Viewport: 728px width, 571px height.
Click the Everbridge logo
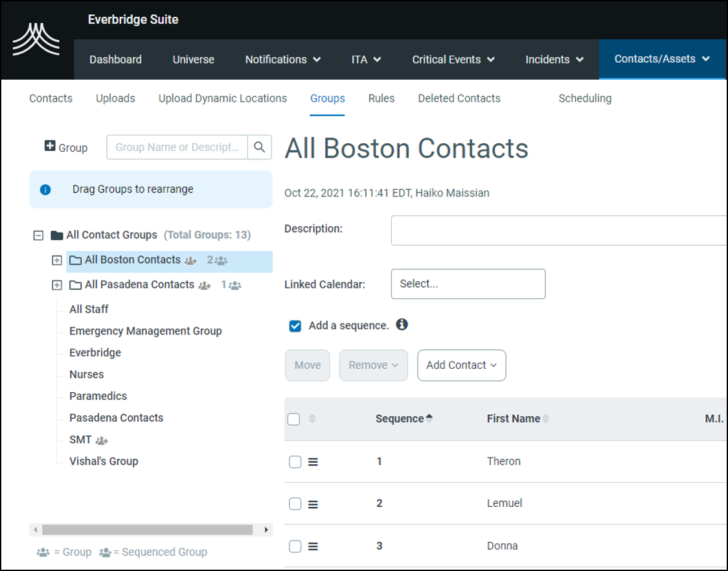(37, 39)
